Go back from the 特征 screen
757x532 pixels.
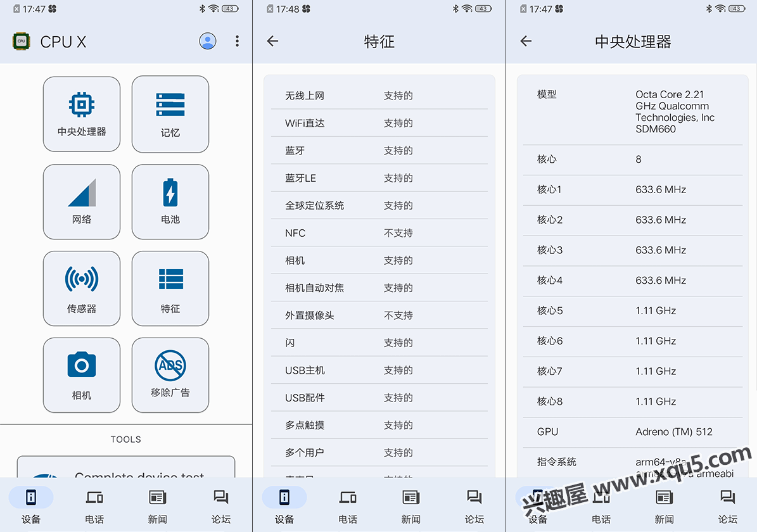pos(272,41)
